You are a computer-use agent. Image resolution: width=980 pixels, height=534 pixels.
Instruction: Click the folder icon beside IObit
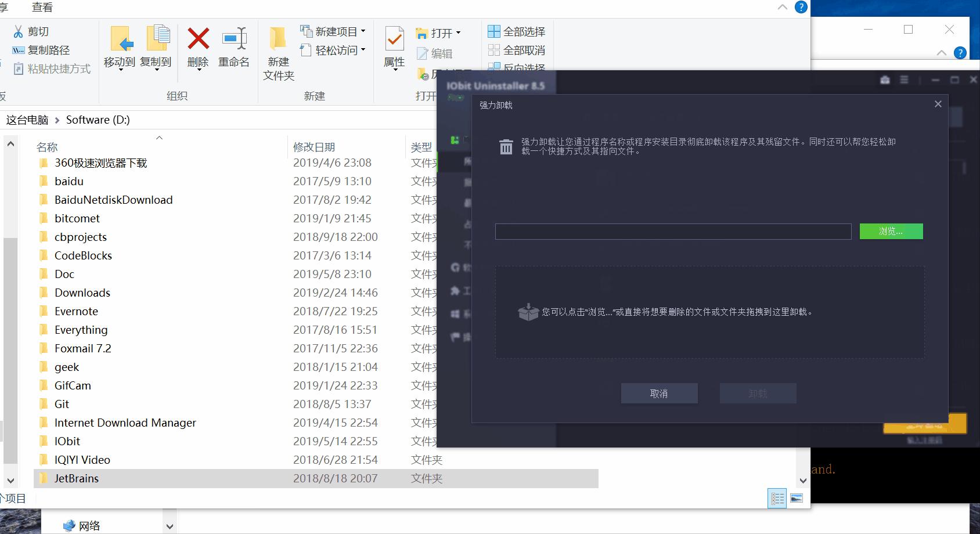click(44, 442)
